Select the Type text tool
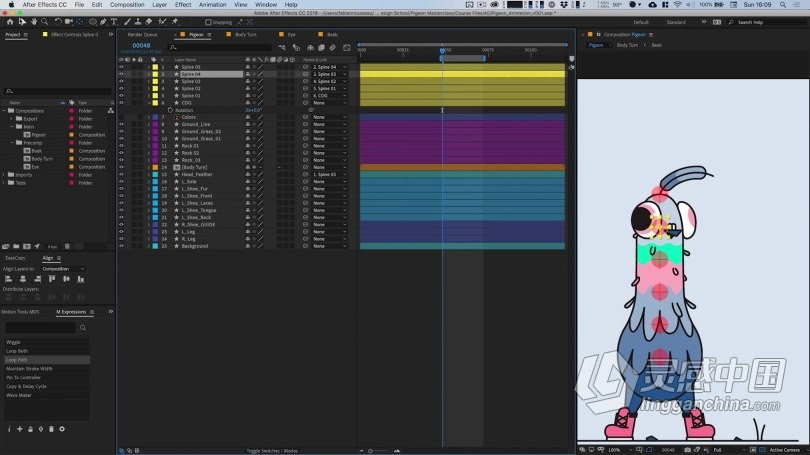This screenshot has height=455, width=810. (x=114, y=22)
